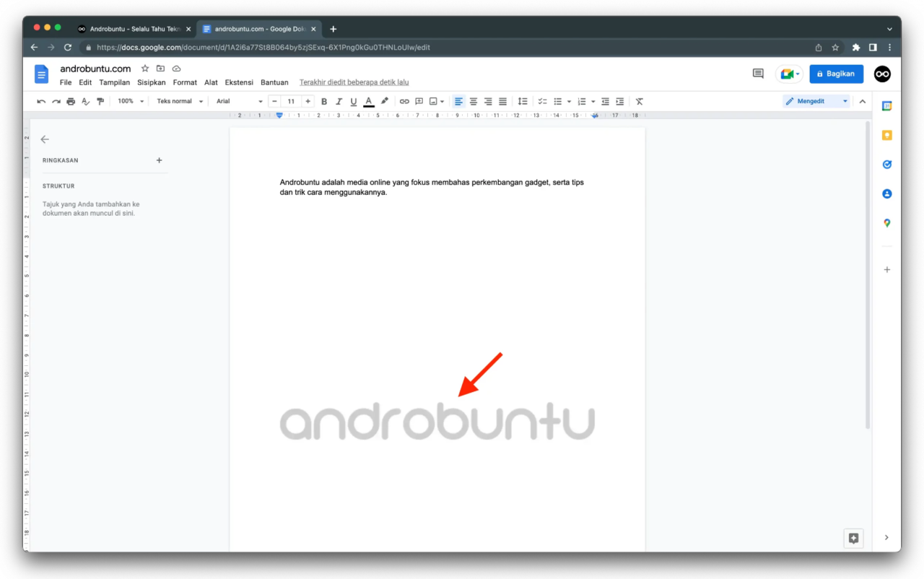Open the Docs home icon
924x579 pixels.
pyautogui.click(x=42, y=74)
